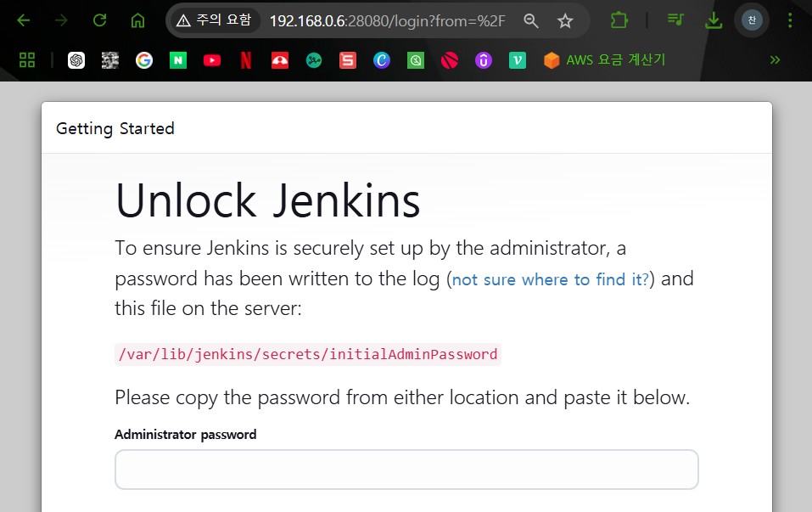
Task: Go back to the previous page
Action: point(24,20)
